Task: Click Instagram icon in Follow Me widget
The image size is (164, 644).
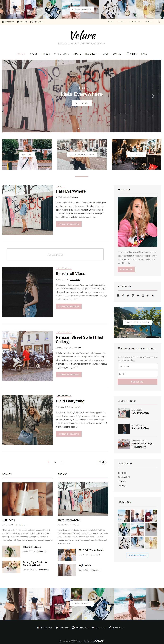Action: (118, 295)
